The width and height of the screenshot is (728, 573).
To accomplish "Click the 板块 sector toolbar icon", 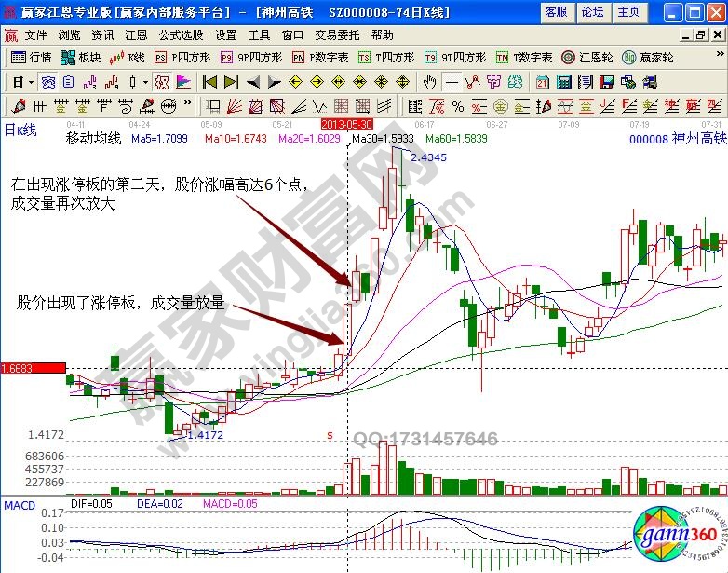I will click(x=82, y=57).
